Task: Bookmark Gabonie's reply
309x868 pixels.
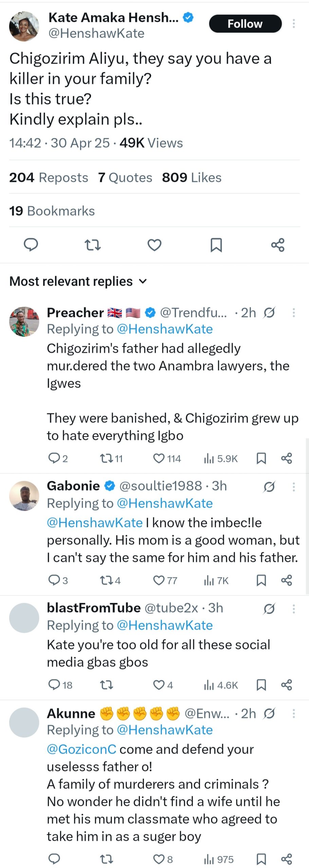Action: [261, 580]
